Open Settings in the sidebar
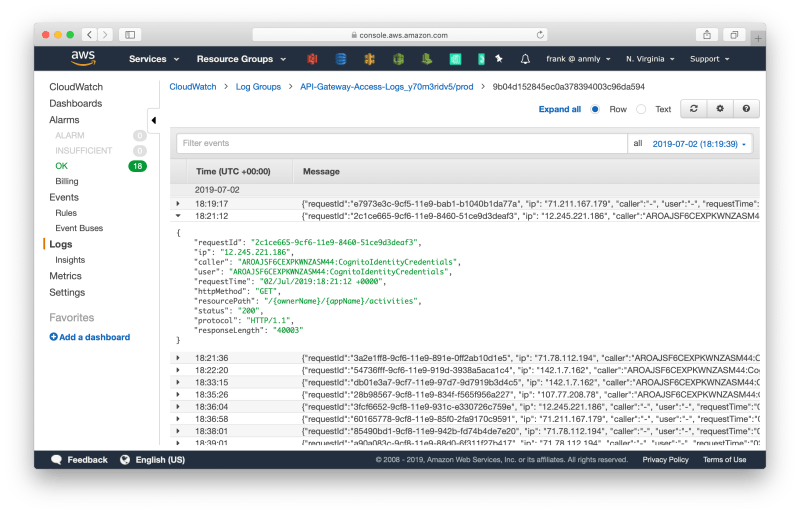800x514 pixels. point(67,292)
